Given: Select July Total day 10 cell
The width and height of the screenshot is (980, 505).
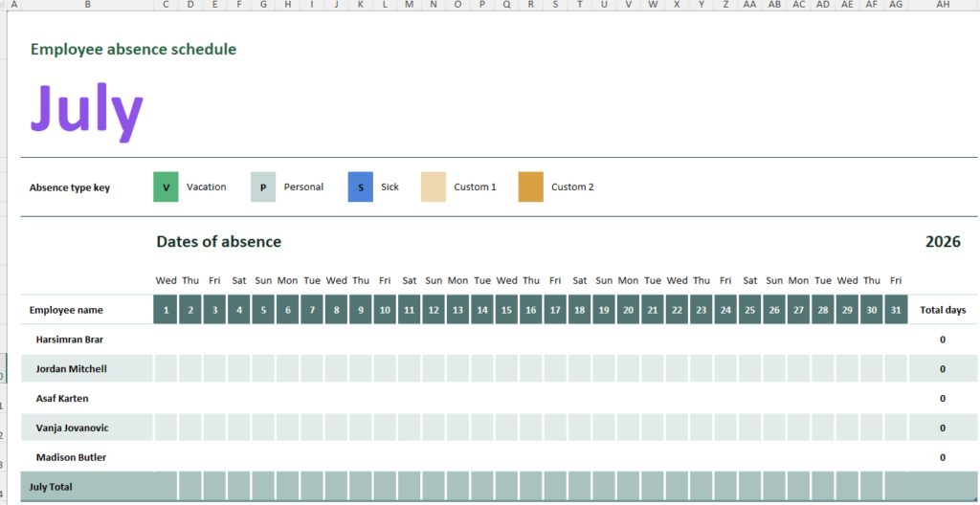Looking at the screenshot, I should click(x=385, y=487).
